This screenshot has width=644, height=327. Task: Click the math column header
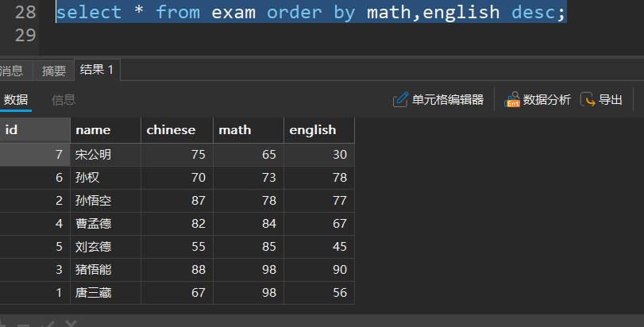pyautogui.click(x=249, y=130)
